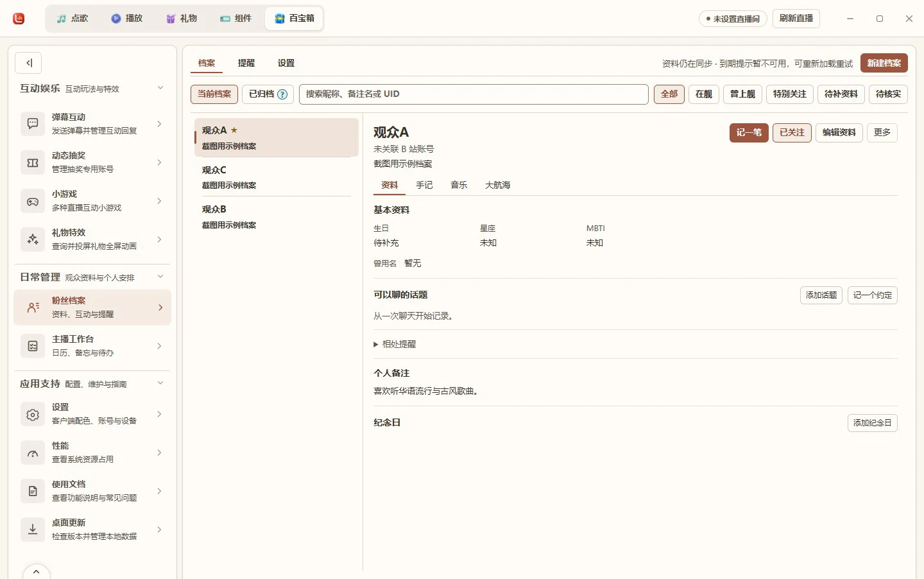
Task: Click the help question mark next to 已归档
Action: pyautogui.click(x=282, y=94)
